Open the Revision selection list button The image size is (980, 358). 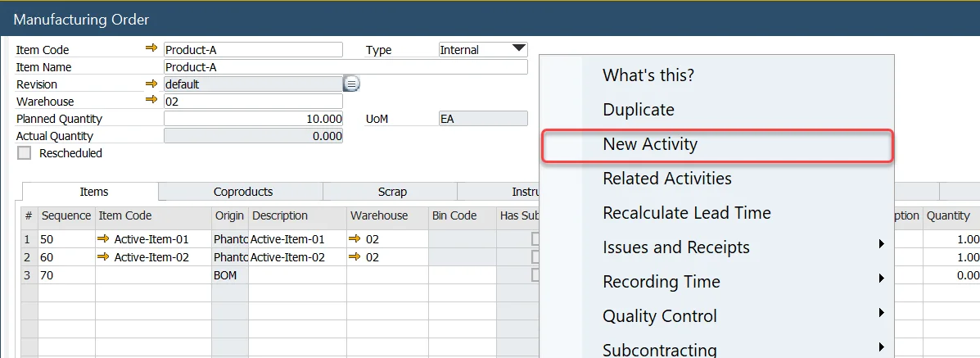351,84
